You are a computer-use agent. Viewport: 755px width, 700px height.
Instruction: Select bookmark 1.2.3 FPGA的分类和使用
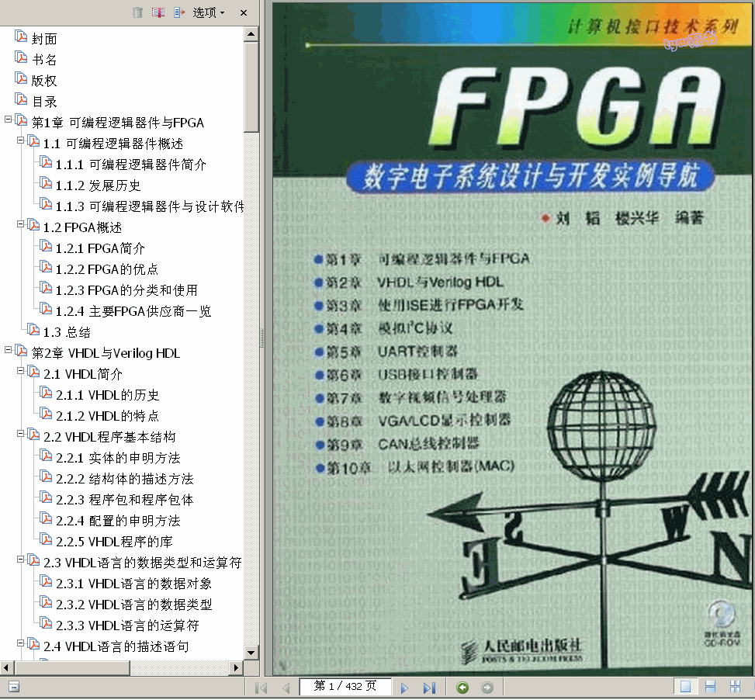coord(126,290)
